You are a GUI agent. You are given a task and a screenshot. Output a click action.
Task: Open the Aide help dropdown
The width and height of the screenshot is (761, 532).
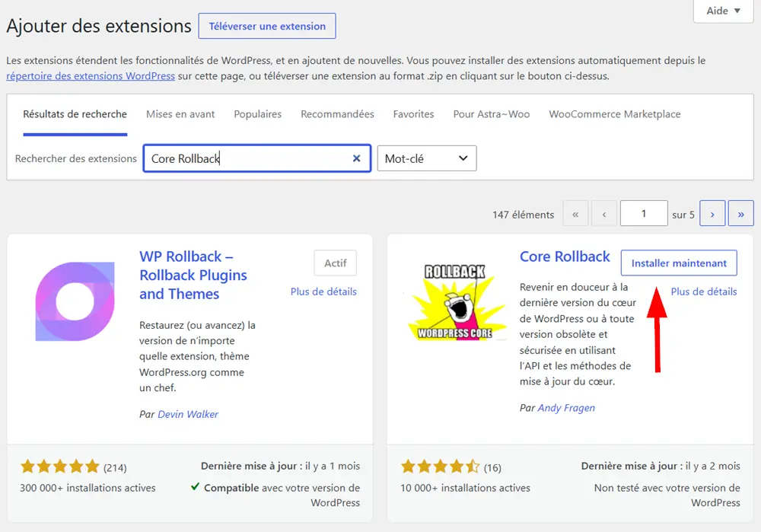coord(723,11)
